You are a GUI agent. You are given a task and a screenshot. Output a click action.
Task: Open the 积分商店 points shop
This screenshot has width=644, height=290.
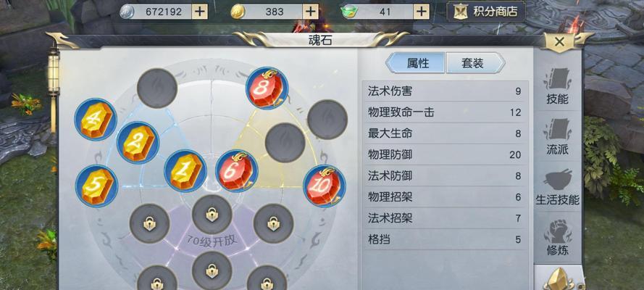click(486, 12)
